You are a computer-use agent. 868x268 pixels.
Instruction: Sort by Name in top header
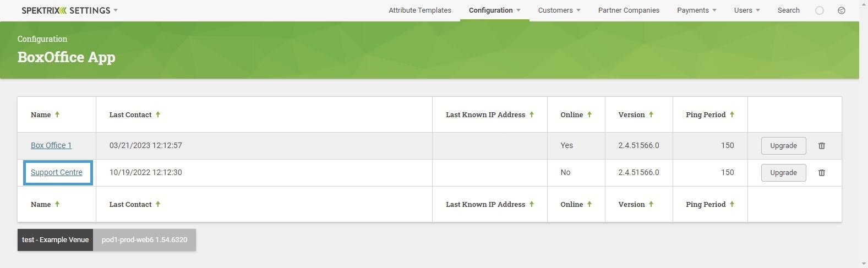tap(45, 114)
